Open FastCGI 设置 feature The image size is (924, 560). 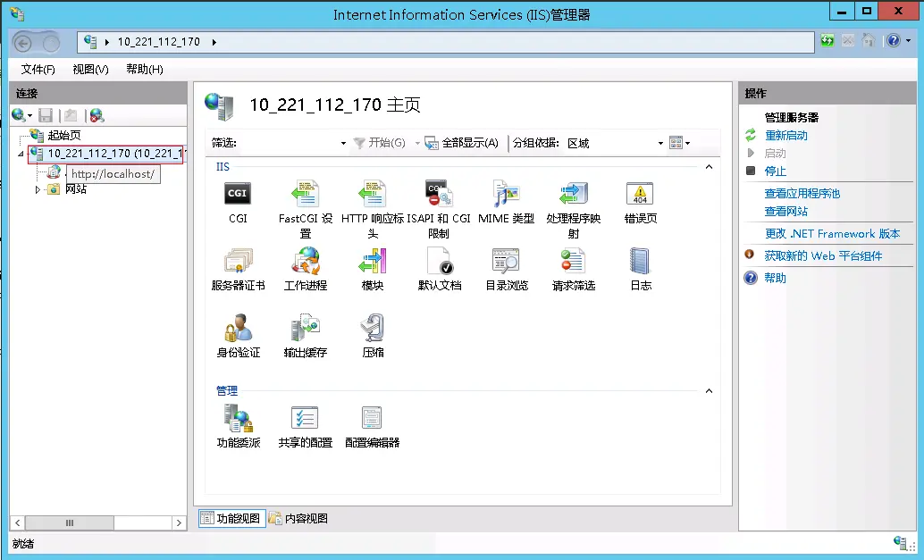[306, 210]
